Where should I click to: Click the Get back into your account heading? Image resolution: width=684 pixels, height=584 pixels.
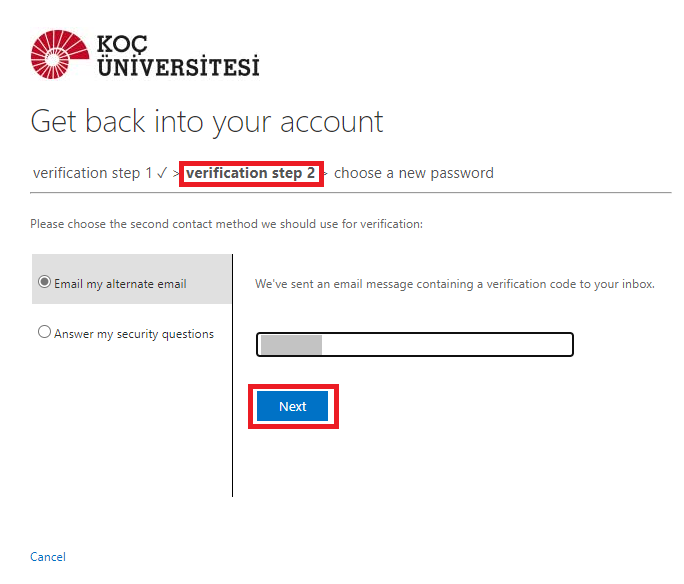point(207,122)
